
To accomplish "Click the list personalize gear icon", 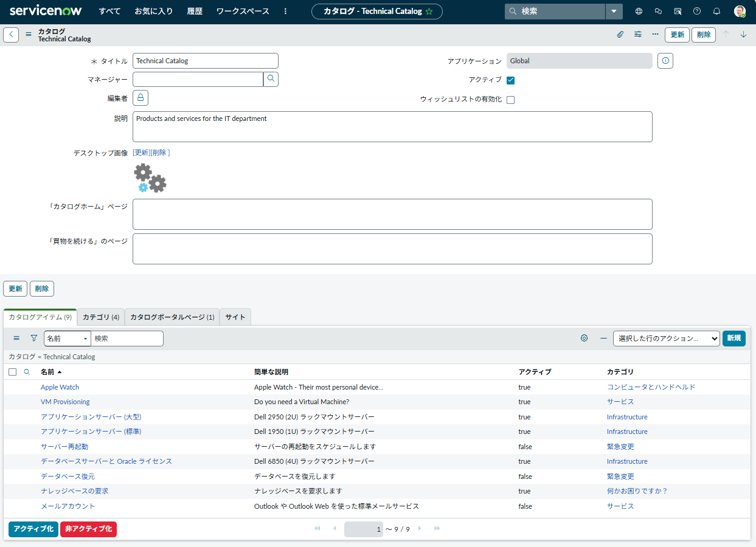I will [x=584, y=339].
